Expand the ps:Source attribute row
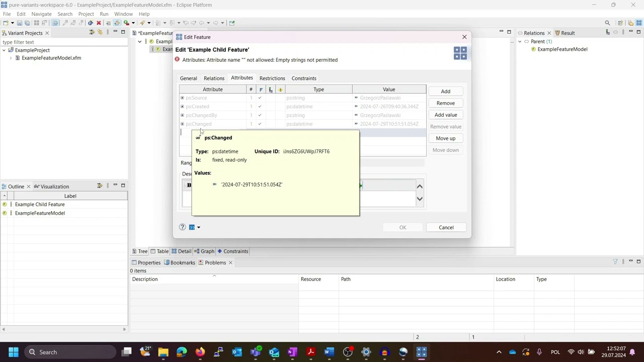644x362 pixels. (x=182, y=98)
